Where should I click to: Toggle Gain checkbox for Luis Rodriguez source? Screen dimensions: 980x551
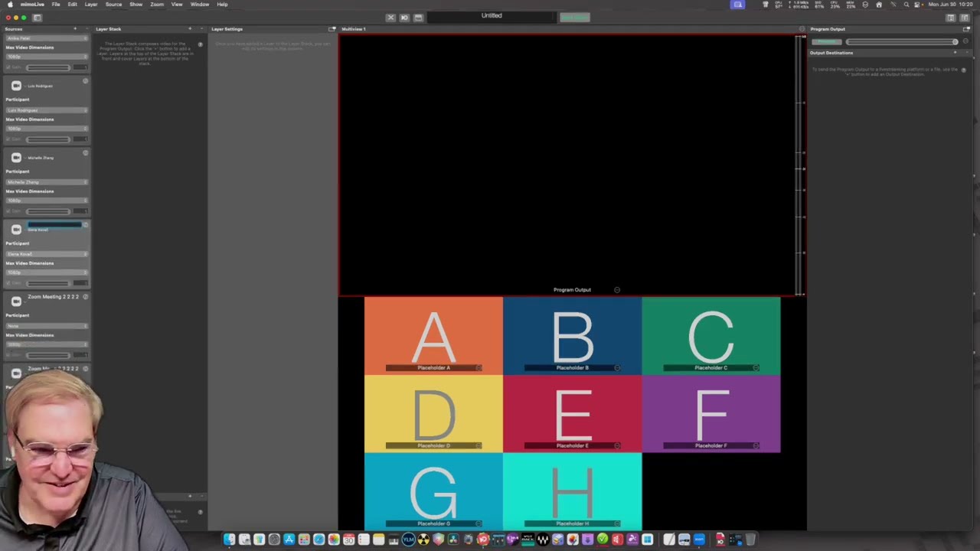pos(8,139)
